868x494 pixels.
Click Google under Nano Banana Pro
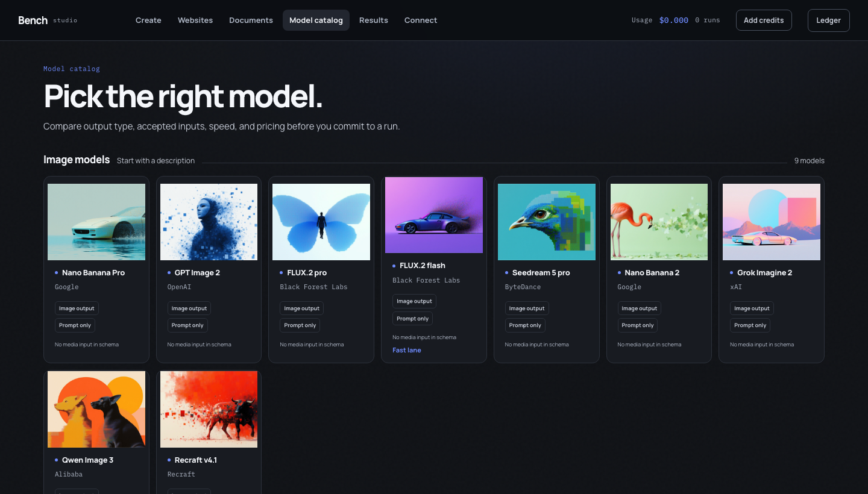click(x=67, y=287)
